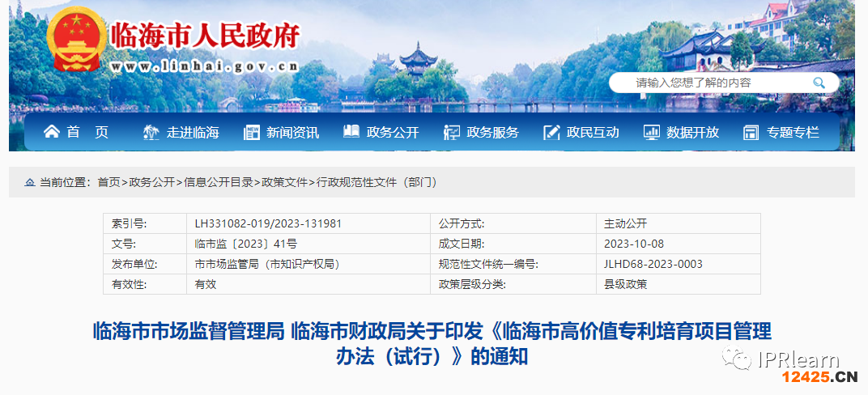The width and height of the screenshot is (868, 395).
Task: Click the 走进临海 pagoda icon
Action: pyautogui.click(x=151, y=132)
